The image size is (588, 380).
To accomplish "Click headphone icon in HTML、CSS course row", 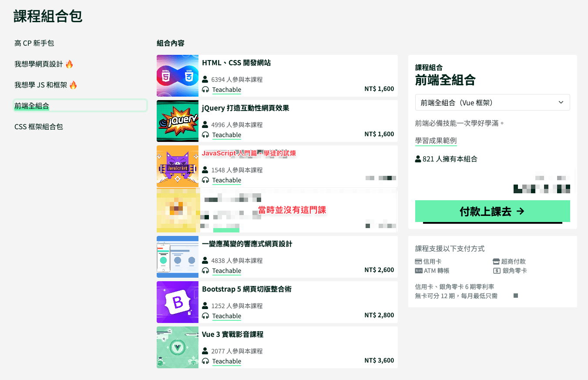I will 205,90.
